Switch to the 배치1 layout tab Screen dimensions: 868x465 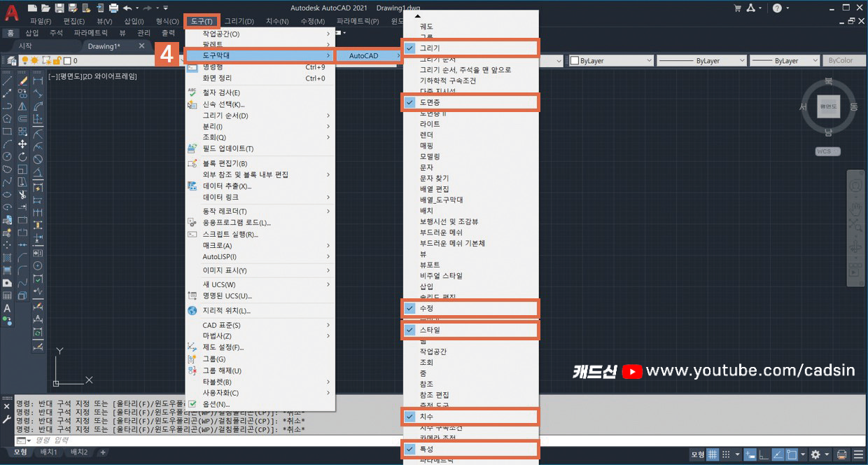50,452
